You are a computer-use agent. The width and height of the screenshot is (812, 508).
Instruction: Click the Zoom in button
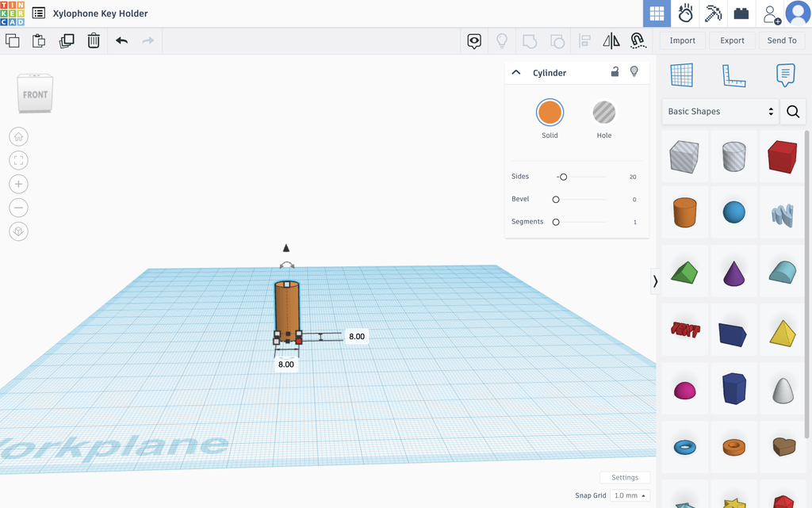pos(19,184)
